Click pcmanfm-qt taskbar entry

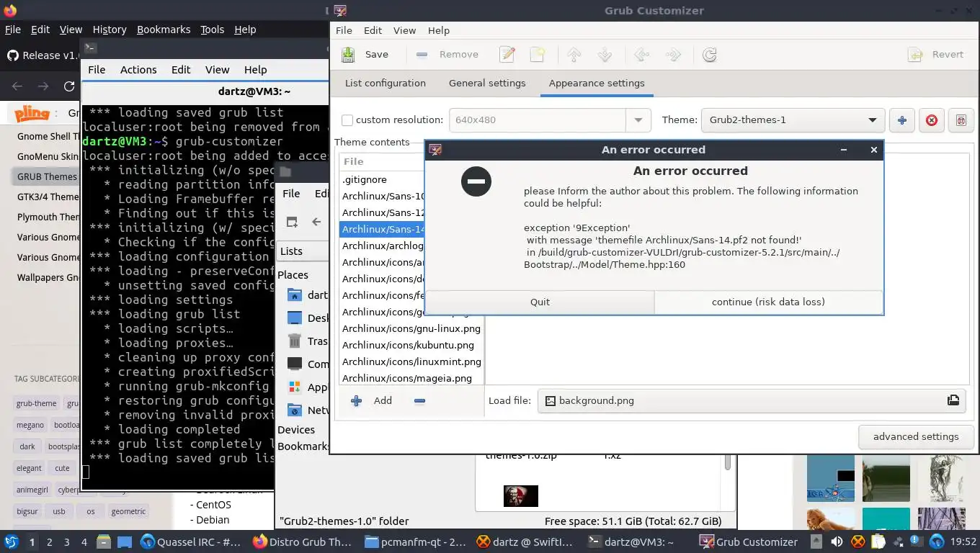(415, 542)
